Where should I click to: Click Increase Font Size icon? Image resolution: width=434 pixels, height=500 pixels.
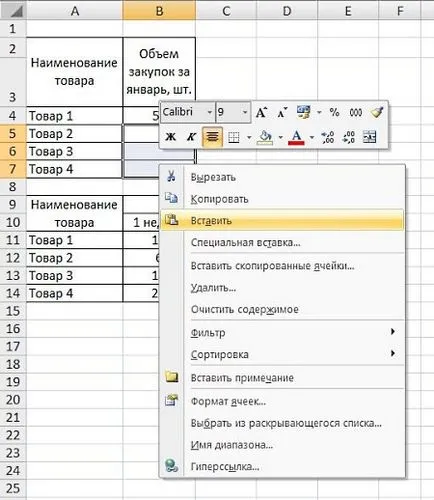[262, 113]
